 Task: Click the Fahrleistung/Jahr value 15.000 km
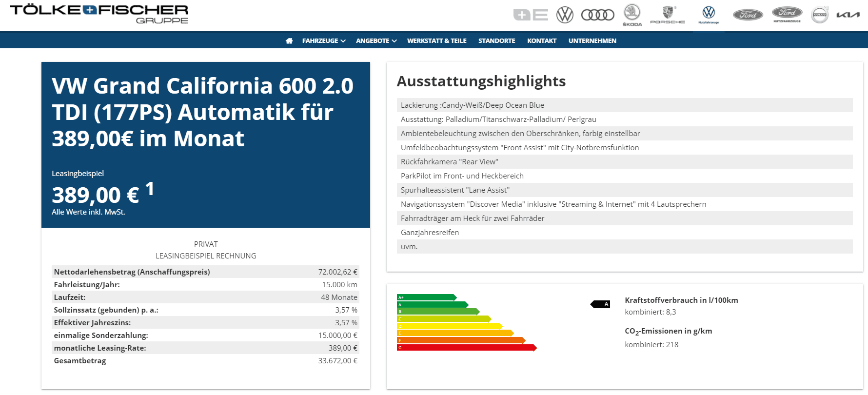pos(340,285)
